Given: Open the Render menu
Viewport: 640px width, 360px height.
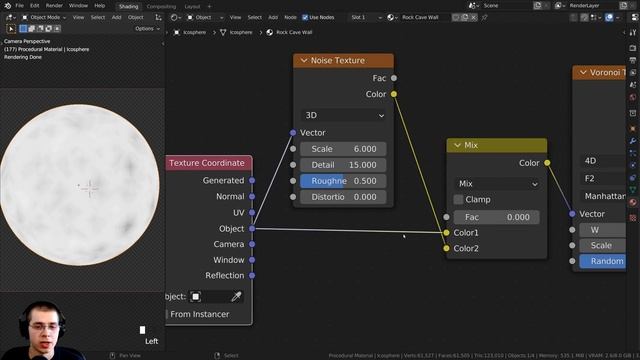Looking at the screenshot, I should point(54,6).
